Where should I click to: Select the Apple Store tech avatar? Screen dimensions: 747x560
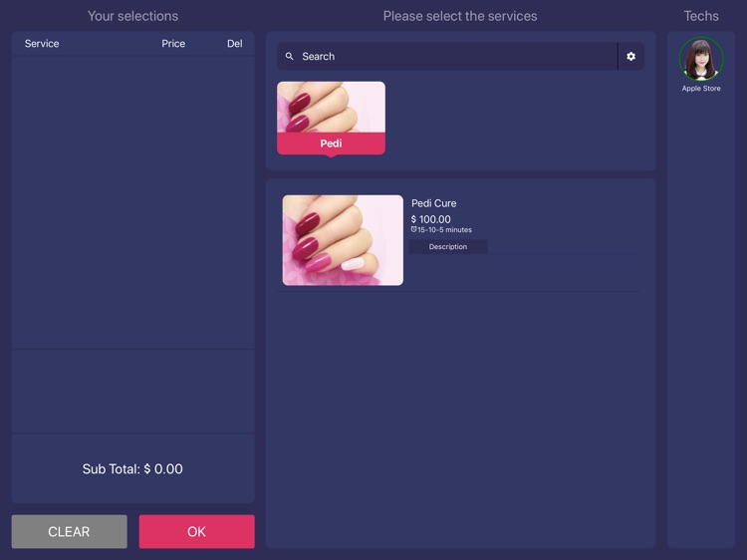coord(701,59)
